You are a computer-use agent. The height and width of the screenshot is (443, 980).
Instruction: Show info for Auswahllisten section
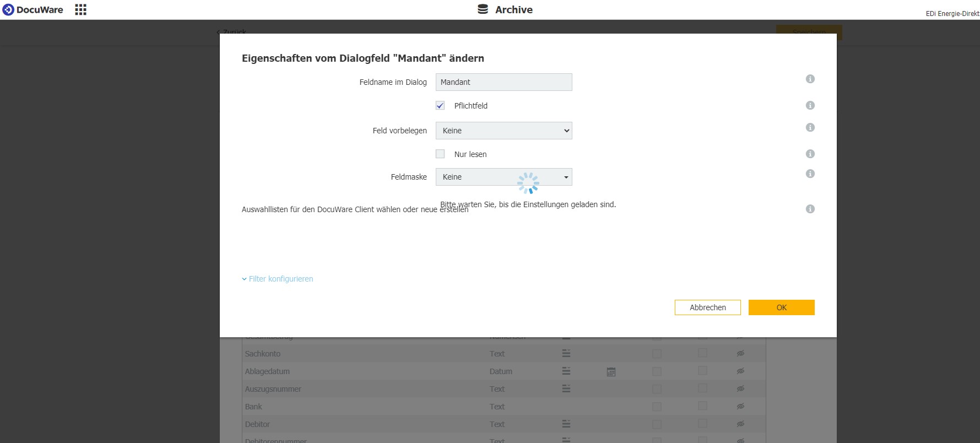pyautogui.click(x=810, y=209)
